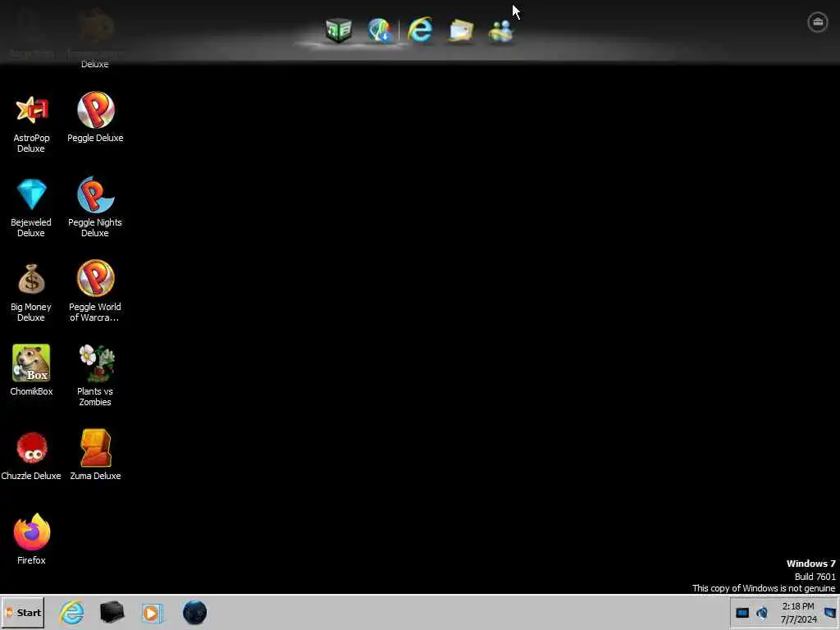Click the round toolbox button at top right

click(x=818, y=22)
